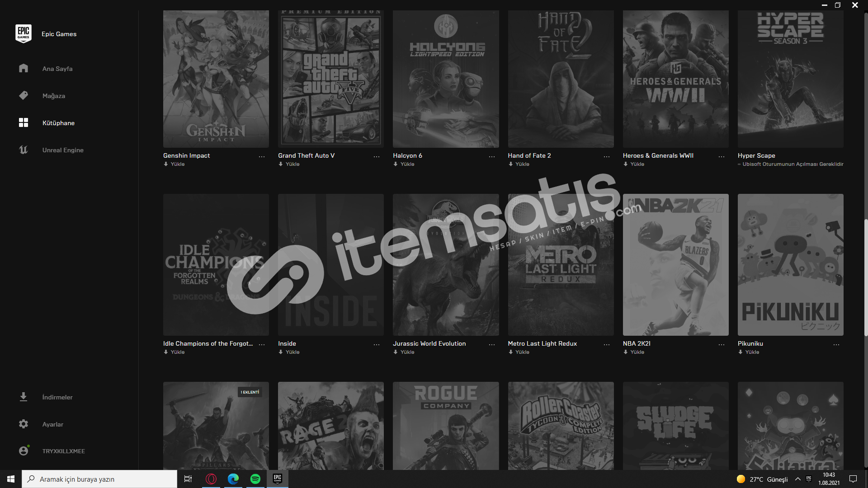Open the NBA 2K21 cover thumbnail
The image size is (868, 488).
coord(676,265)
